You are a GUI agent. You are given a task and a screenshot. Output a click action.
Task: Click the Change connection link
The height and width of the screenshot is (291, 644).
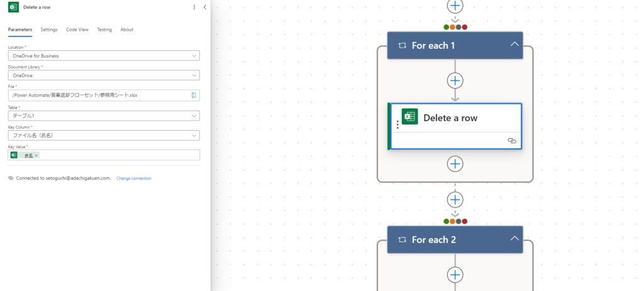[134, 178]
